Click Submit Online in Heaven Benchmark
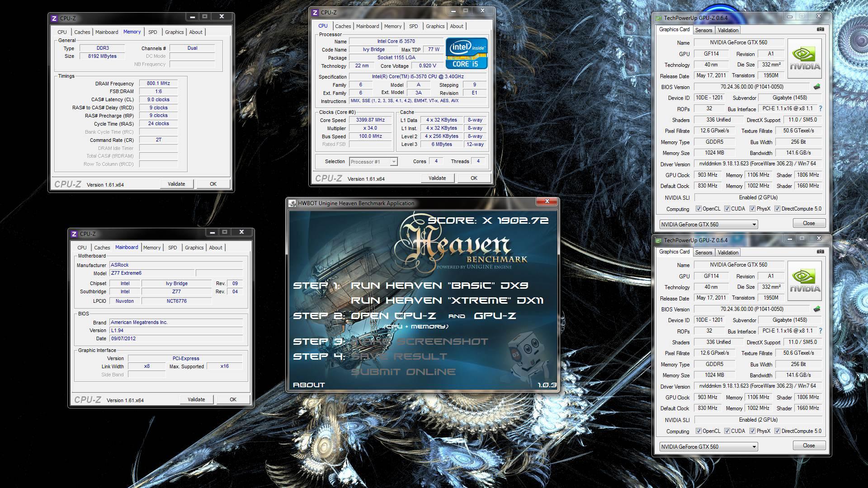This screenshot has height=488, width=868. tap(403, 372)
